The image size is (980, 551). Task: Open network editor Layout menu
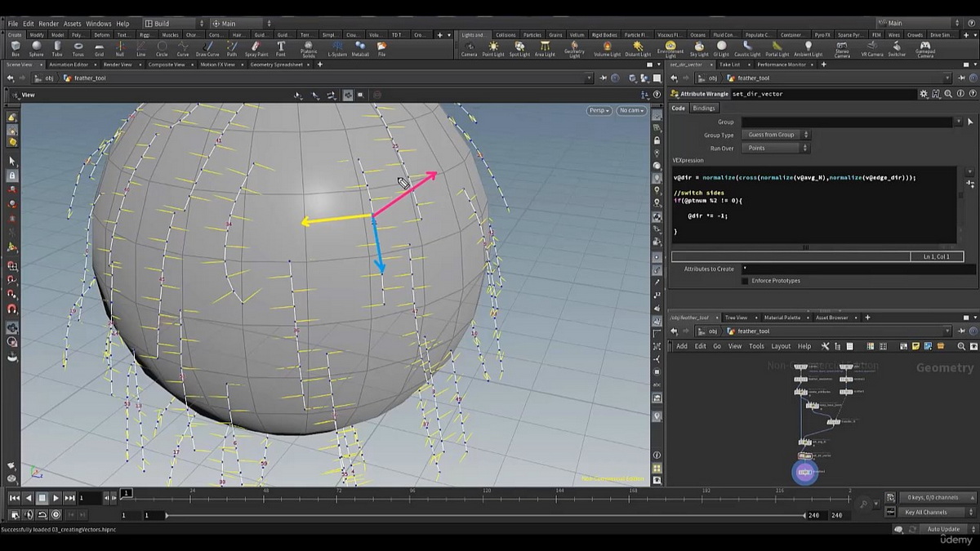(x=781, y=346)
